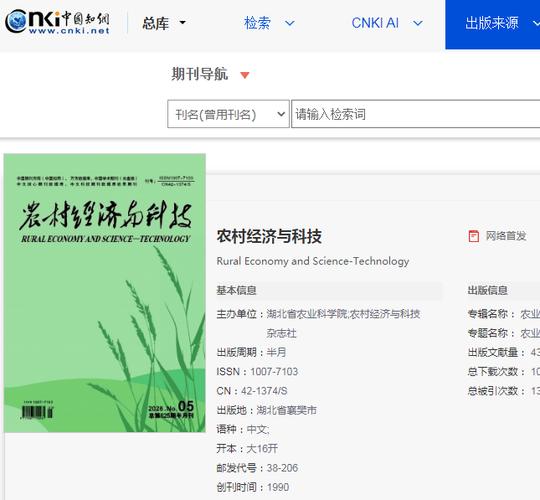Click the 专题名称 label
Viewport: 540px width, 500px height.
[x=491, y=333]
